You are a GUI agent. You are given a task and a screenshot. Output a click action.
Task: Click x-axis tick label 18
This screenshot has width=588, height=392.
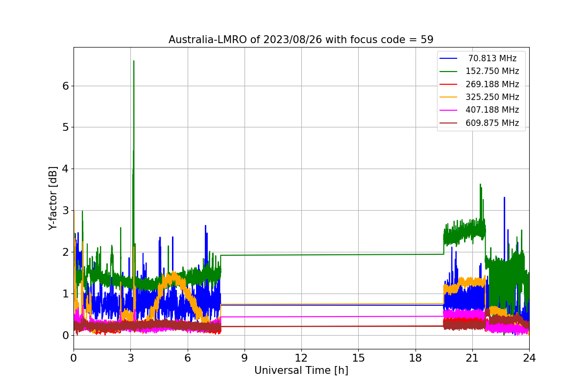(x=415, y=358)
